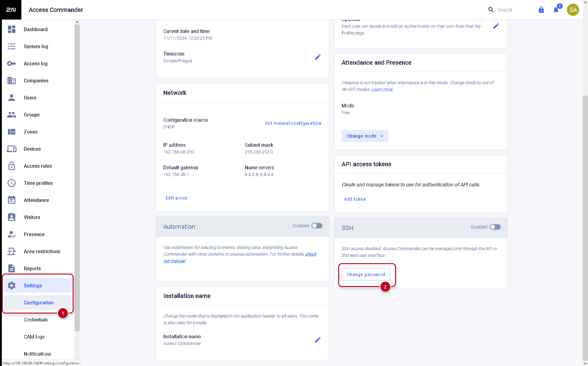
Task: Click the blue lock icon in the header
Action: point(541,10)
